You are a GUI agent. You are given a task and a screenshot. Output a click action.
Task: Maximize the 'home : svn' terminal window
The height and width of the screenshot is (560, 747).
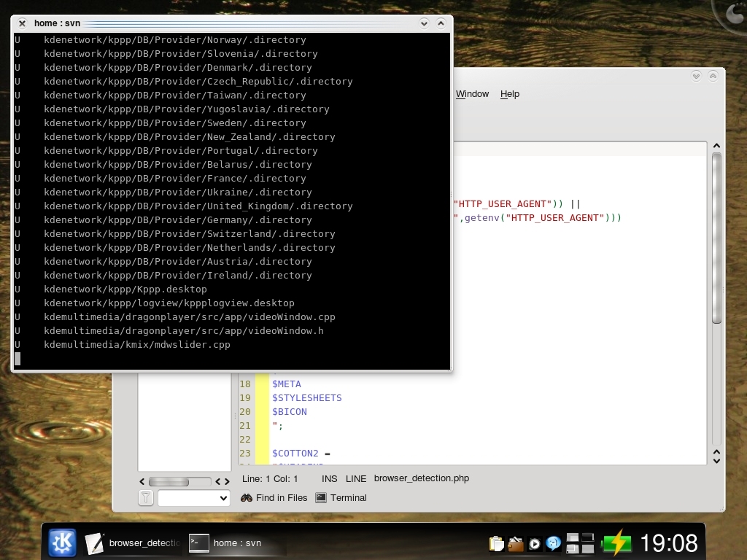(x=441, y=23)
